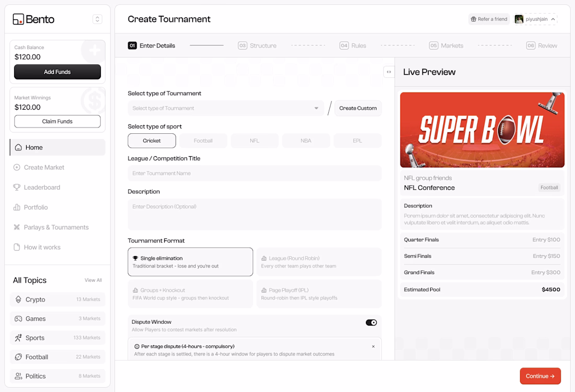The image size is (575, 392).
Task: Click the Continue button
Action: 540,376
